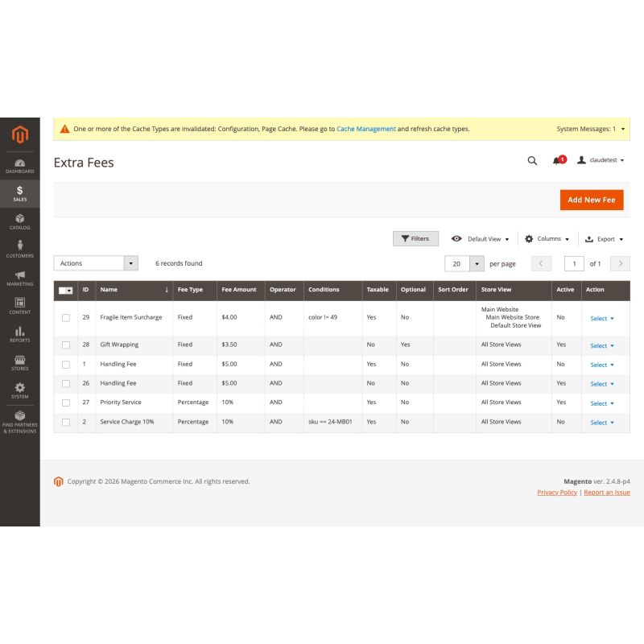
Task: Sort by Taxable column header
Action: tap(379, 290)
